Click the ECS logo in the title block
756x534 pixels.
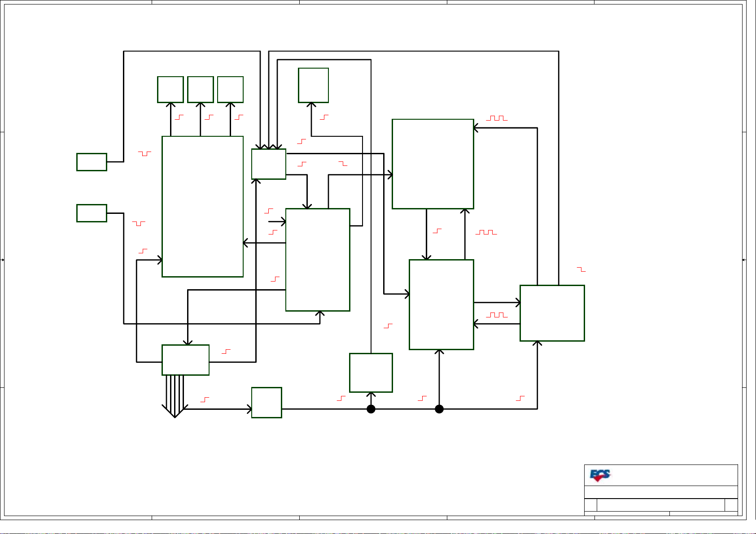click(600, 476)
